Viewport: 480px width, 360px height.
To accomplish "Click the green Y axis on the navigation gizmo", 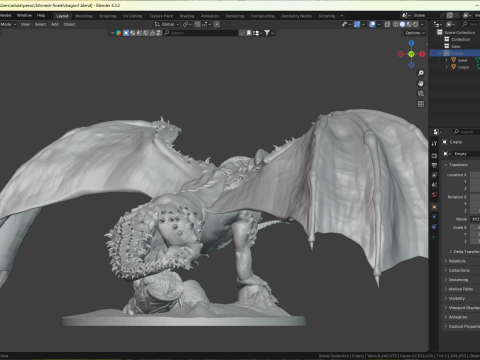I will point(411,54).
